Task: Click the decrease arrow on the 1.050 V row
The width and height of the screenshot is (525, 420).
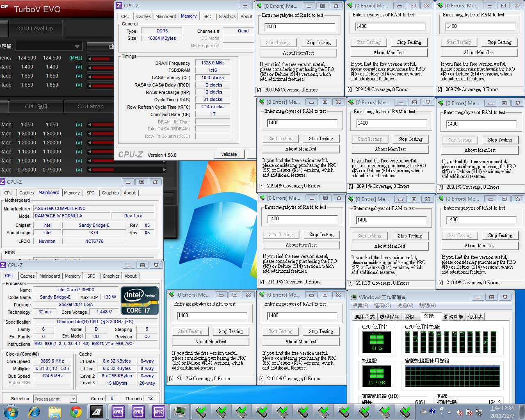Action: coord(90,125)
